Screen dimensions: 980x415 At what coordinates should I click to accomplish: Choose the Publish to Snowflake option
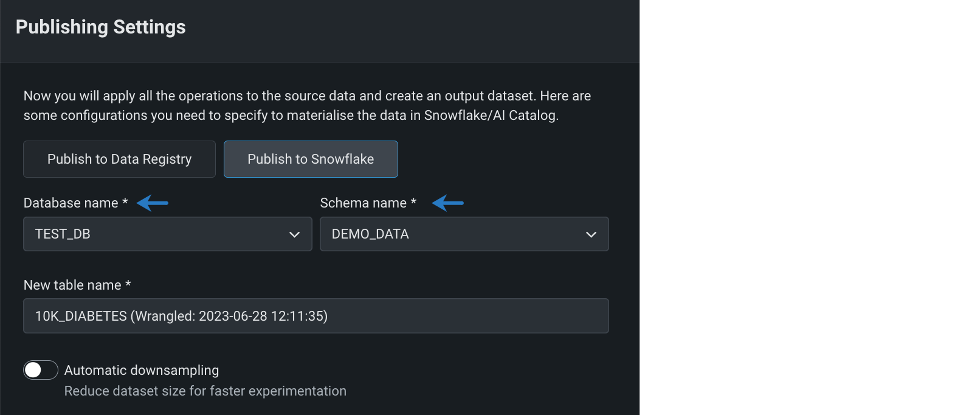tap(311, 159)
